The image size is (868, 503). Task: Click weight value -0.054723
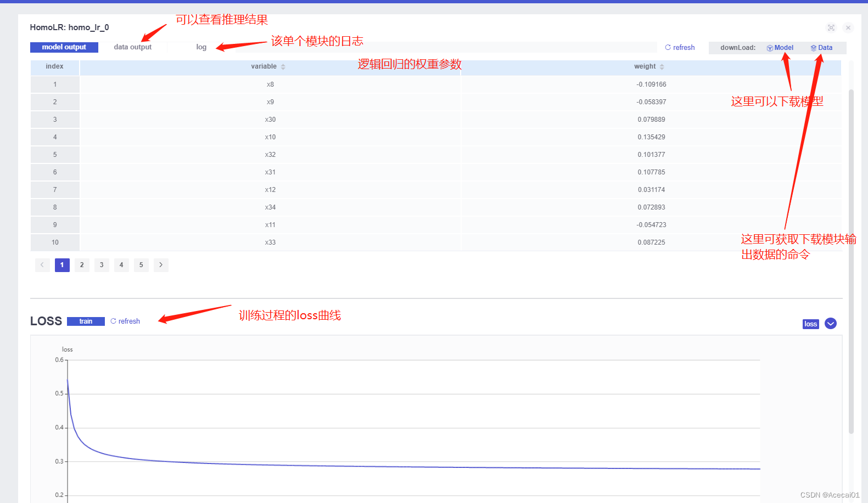coord(651,225)
